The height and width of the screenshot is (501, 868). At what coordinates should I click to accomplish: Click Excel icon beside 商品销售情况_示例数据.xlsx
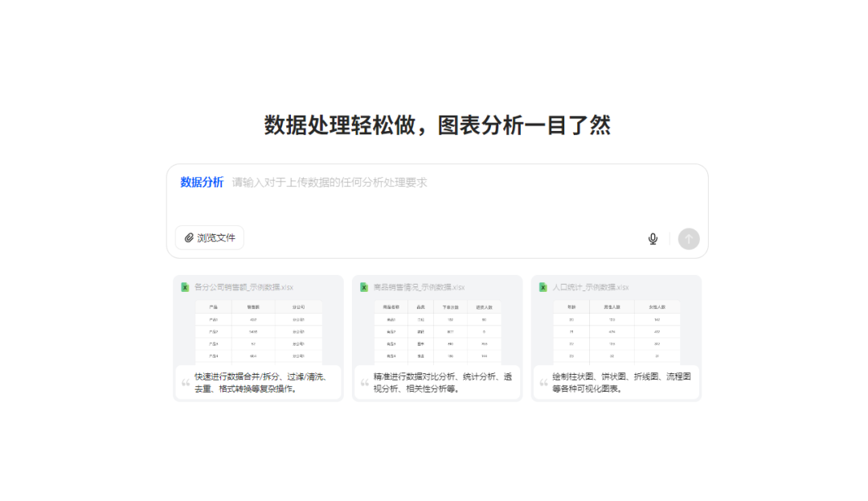pos(364,287)
